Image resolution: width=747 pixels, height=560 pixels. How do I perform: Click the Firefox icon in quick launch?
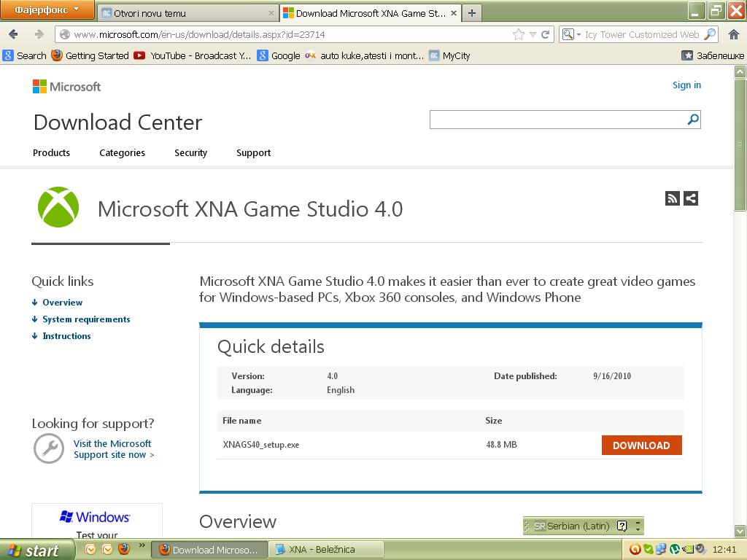(x=124, y=549)
